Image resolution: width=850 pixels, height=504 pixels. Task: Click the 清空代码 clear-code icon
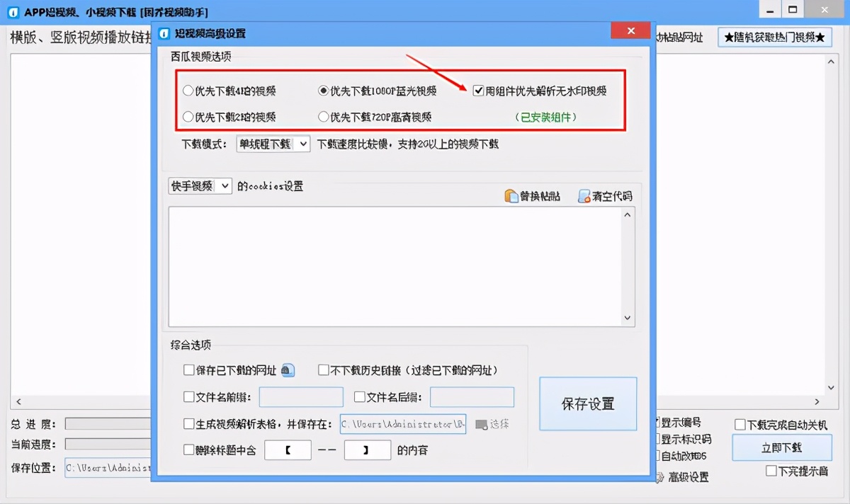[582, 195]
